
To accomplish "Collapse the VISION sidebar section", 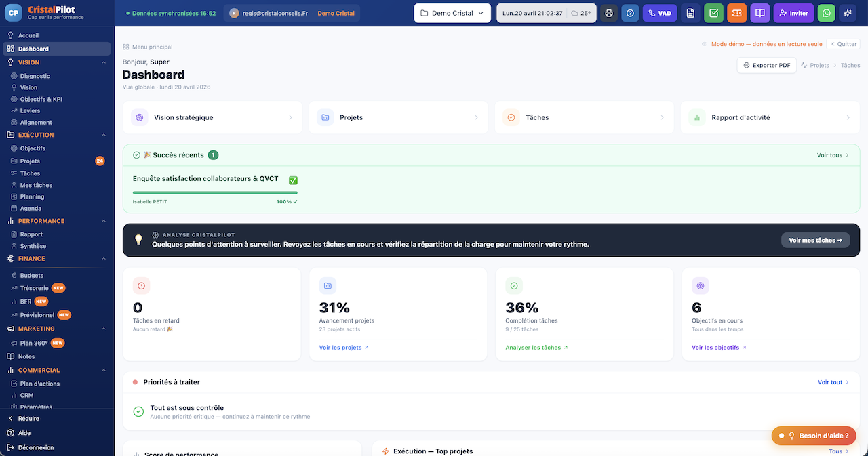I will (x=104, y=62).
